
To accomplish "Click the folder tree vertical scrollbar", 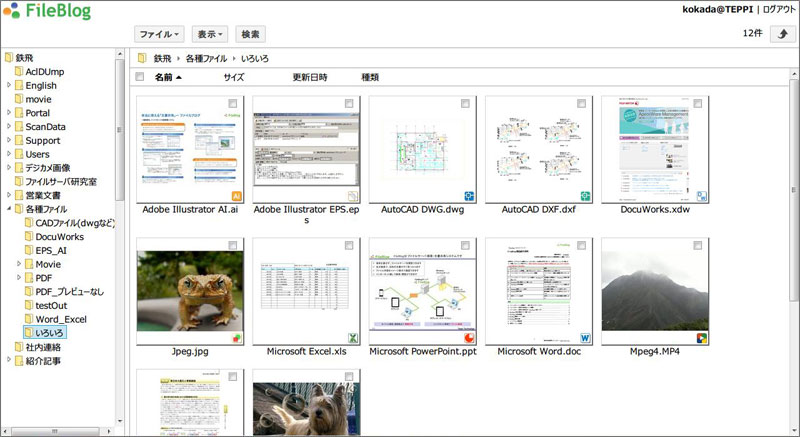I will click(x=120, y=130).
